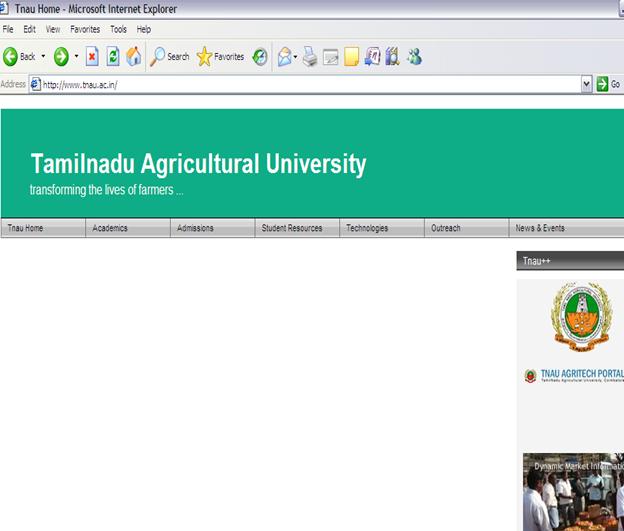Click the page icon in the address bar
Screen dimensions: 624x531
[36, 84]
